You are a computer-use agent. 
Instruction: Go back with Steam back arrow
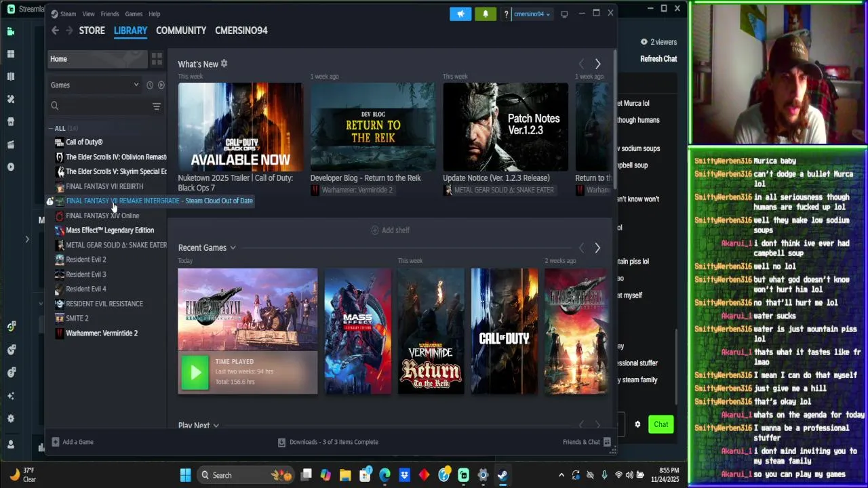point(55,30)
